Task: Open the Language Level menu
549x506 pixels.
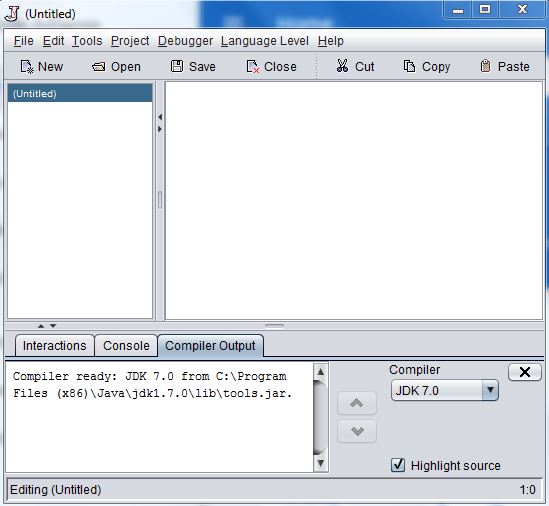Action: [265, 41]
